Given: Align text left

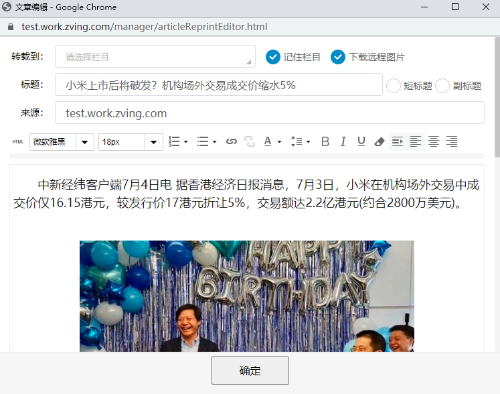Looking at the screenshot, I should coord(415,142).
